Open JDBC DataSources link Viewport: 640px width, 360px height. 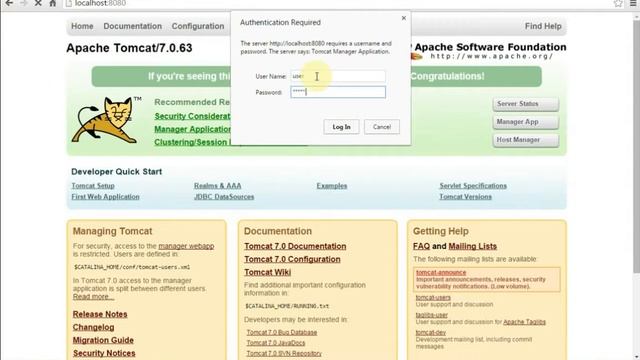click(224, 197)
